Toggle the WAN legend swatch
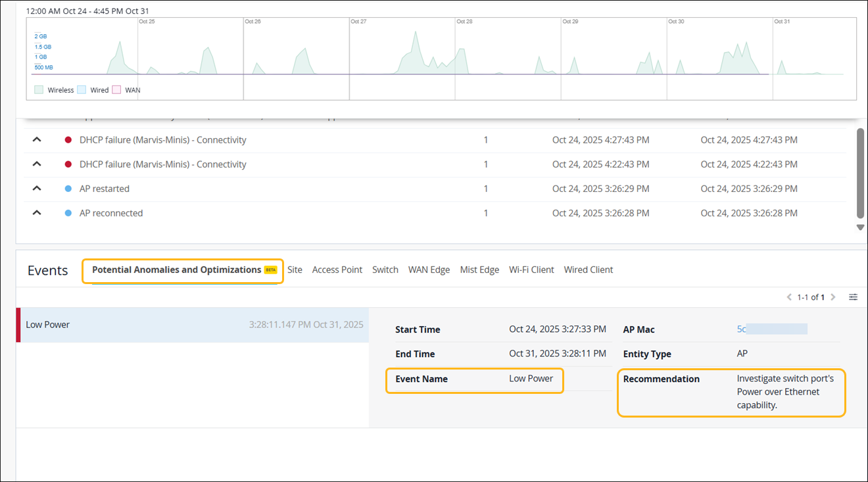Screen dimensions: 868x482 pyautogui.click(x=116, y=90)
